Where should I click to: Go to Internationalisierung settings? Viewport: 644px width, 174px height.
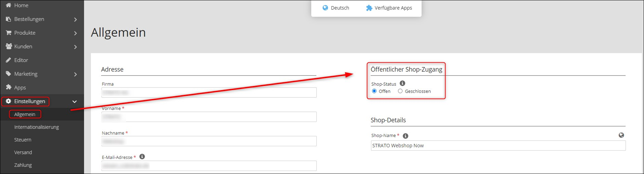[x=37, y=127]
